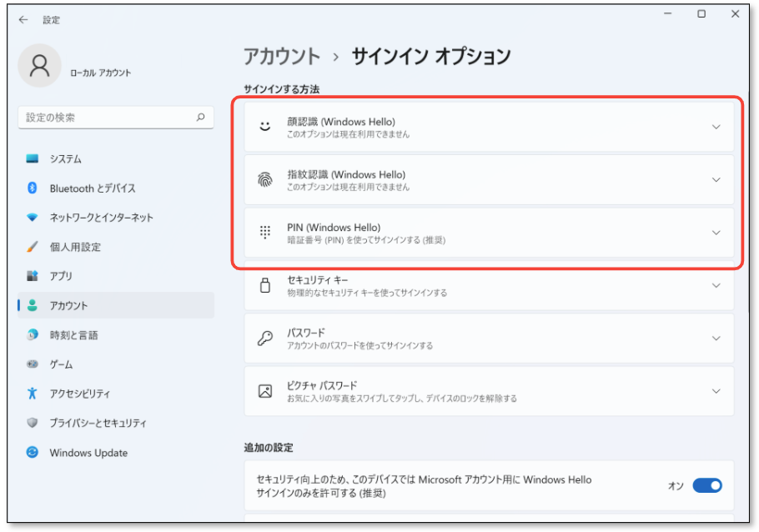This screenshot has width=759, height=532.
Task: Click the picture password image icon
Action: (264, 390)
